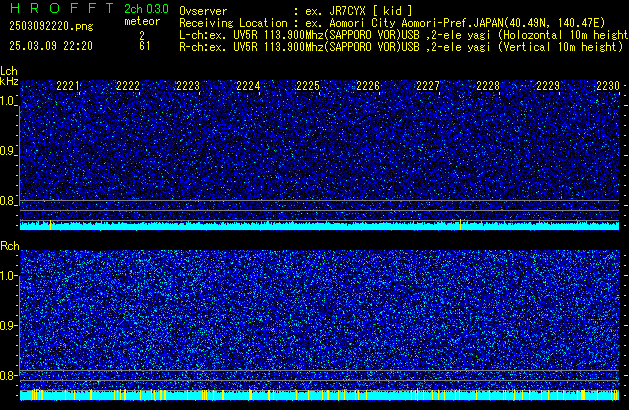Select the 2228 time tick label

pos(488,86)
